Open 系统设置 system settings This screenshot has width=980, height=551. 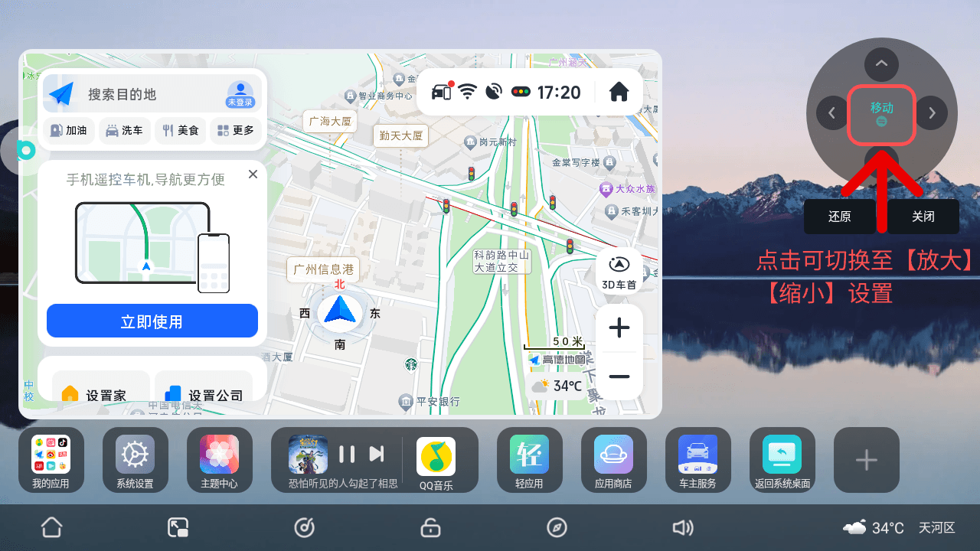click(136, 460)
